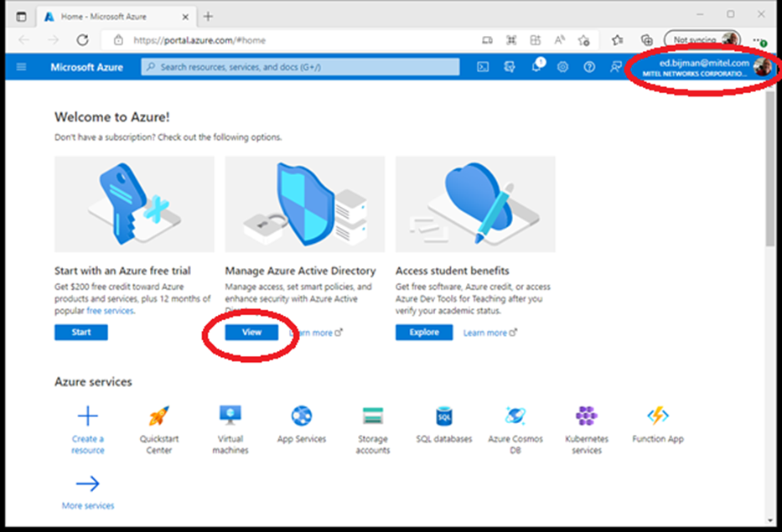Click View under Manage Azure Active Directory
Image resolution: width=782 pixels, height=532 pixels.
click(251, 332)
